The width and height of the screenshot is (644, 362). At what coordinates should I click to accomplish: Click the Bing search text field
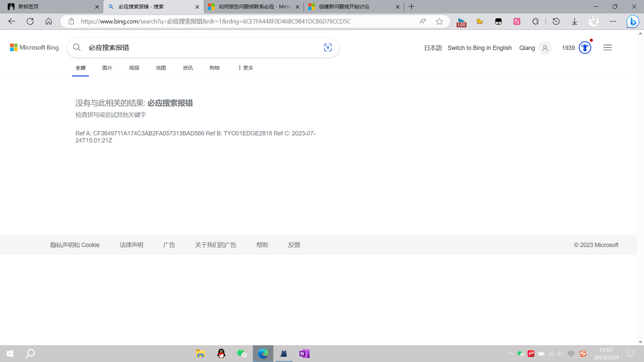pos(201,48)
